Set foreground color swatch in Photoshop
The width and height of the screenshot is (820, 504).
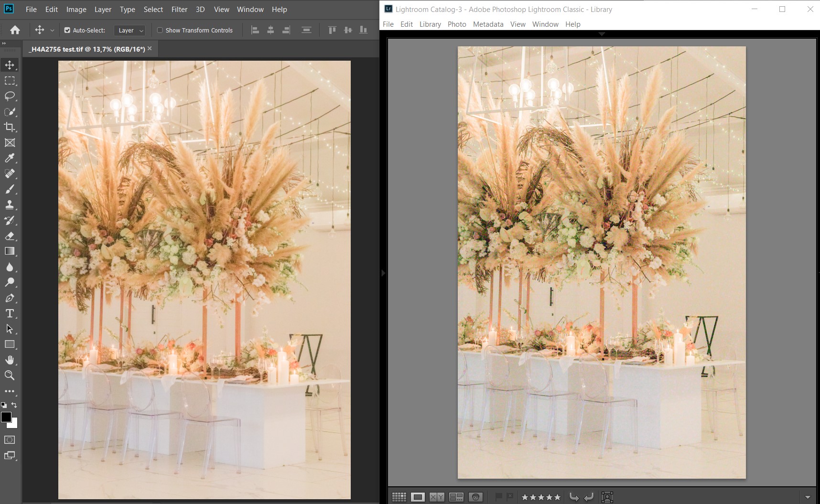coord(6,417)
